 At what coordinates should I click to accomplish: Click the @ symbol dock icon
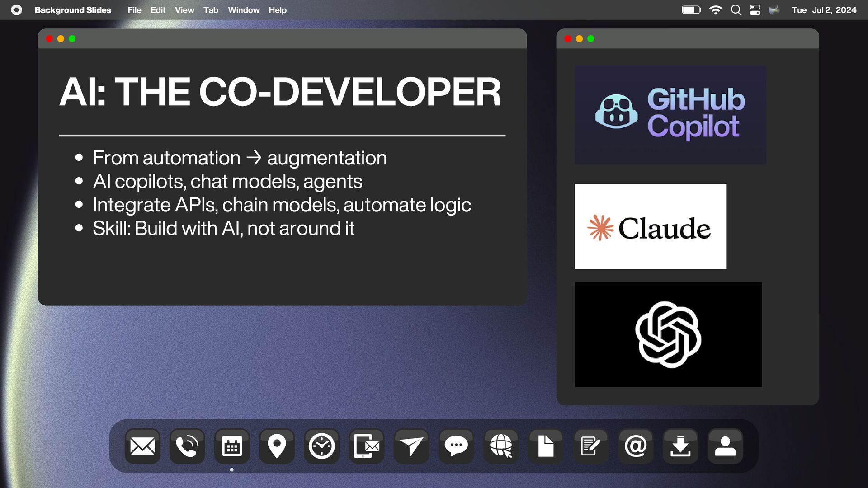pos(636,446)
